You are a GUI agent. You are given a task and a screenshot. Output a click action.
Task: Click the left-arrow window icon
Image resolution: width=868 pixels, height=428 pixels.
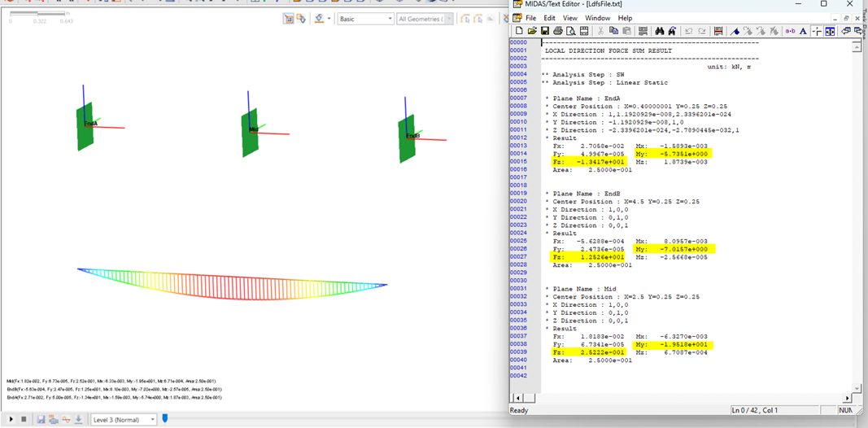[846, 31]
